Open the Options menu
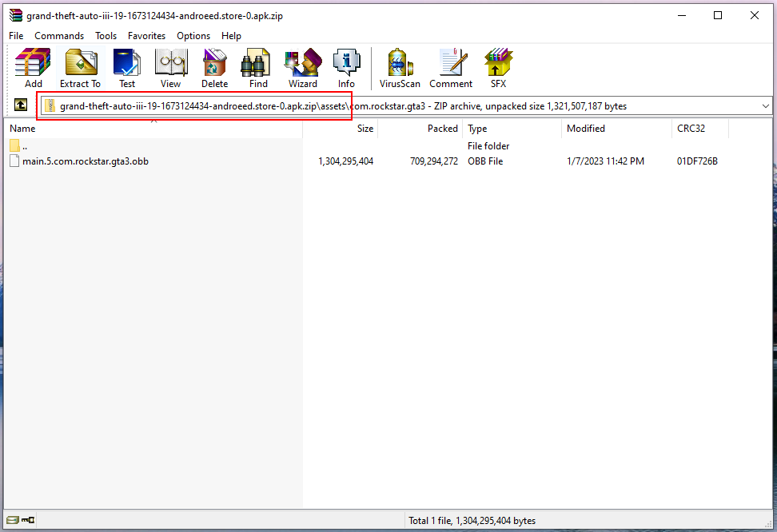 (193, 36)
